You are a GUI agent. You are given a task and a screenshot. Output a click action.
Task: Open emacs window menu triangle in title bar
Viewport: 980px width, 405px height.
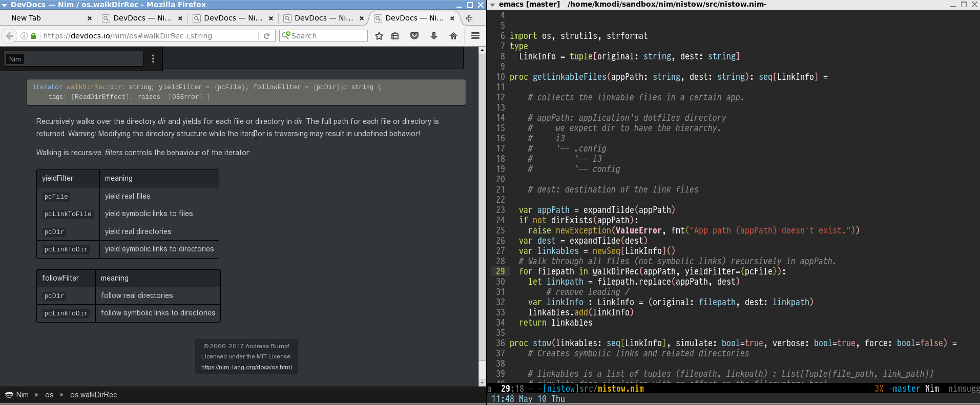click(x=492, y=5)
